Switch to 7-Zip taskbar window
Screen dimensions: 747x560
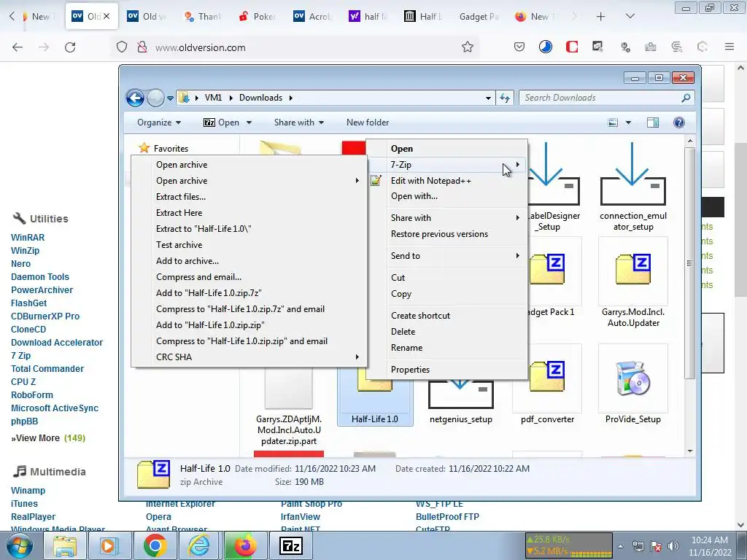291,546
